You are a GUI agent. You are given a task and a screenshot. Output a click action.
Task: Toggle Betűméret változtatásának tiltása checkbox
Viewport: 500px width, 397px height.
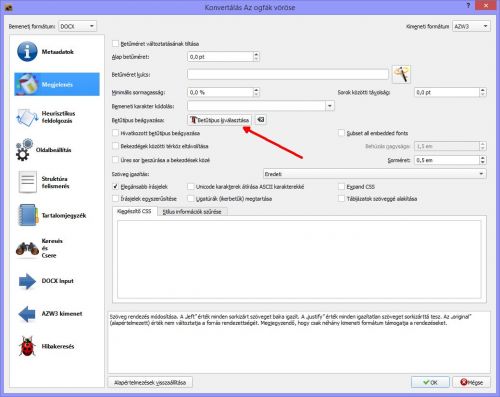coord(115,44)
